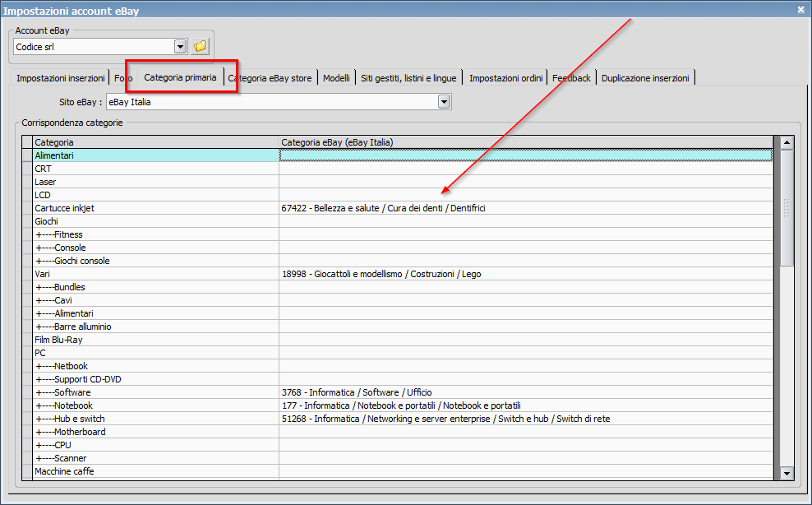Click the Categoria eBay (eBay Italia) column header
Screen dimensions: 812x505
[x=526, y=142]
